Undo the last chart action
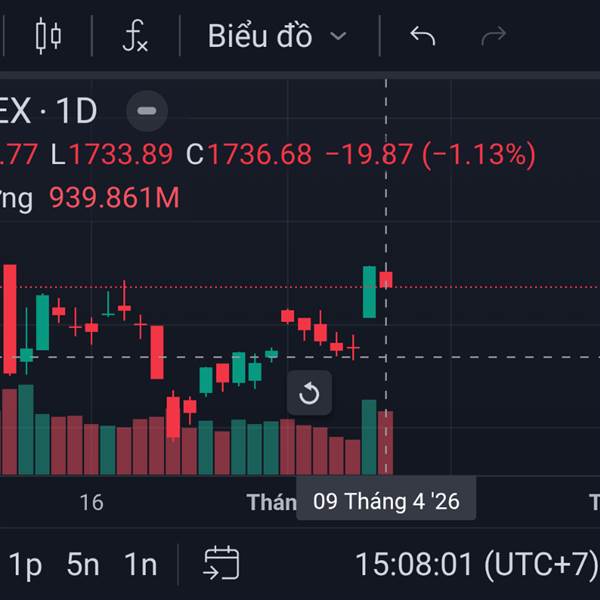 click(422, 36)
